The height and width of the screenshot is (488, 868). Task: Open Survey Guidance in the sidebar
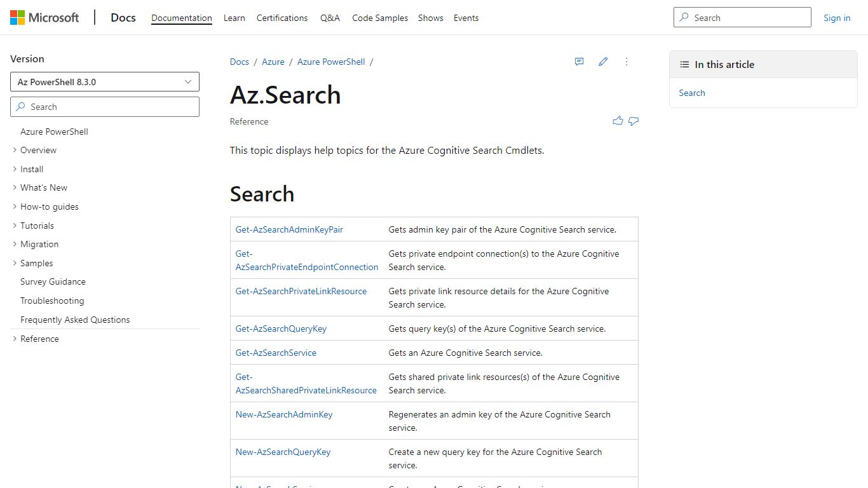[53, 281]
